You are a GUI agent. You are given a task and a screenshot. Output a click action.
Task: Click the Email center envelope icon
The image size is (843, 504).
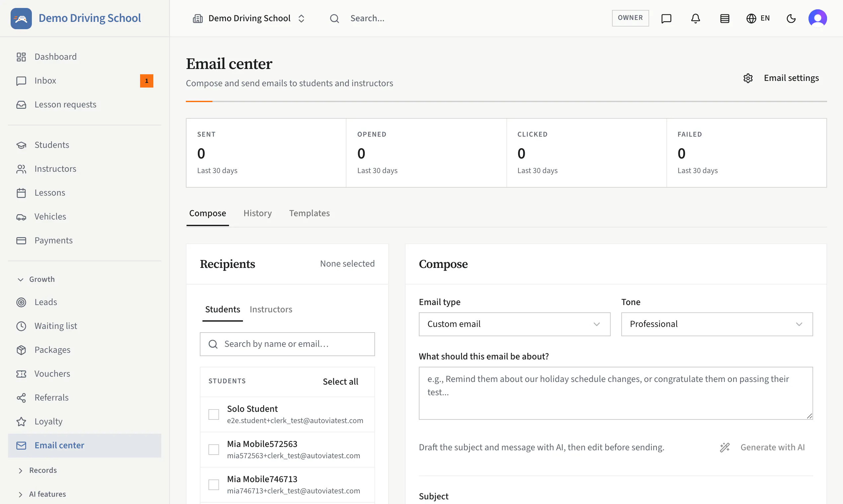[x=21, y=446]
